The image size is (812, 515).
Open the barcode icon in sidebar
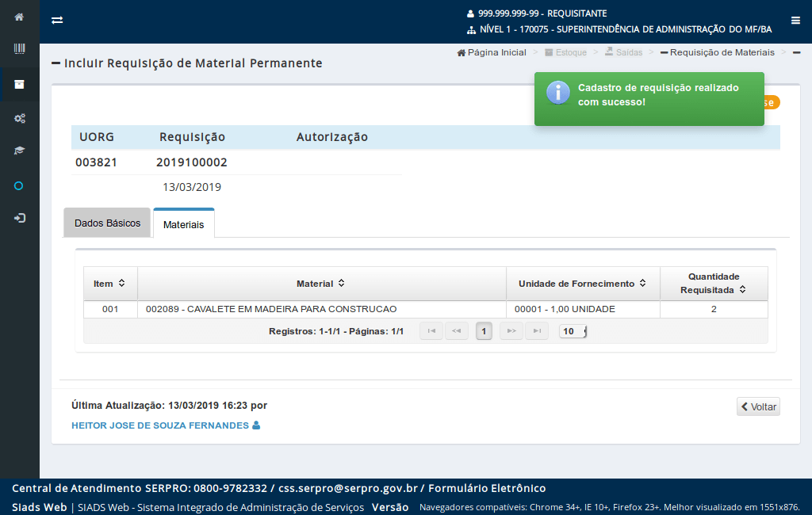(x=19, y=48)
